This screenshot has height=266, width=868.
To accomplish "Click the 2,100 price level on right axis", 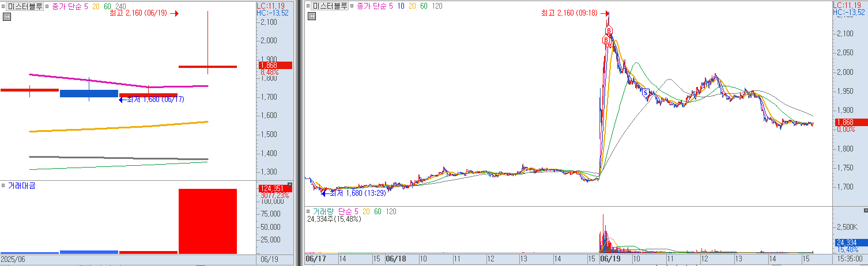I will tap(846, 33).
